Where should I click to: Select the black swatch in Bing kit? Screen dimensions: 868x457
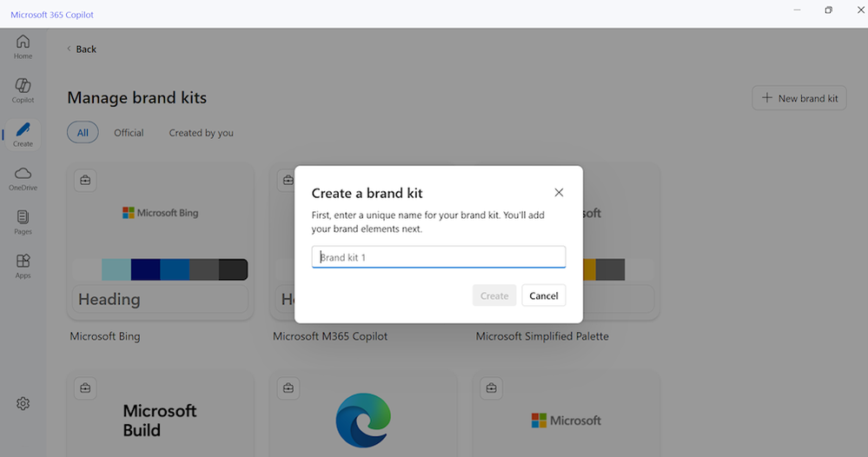(x=233, y=269)
